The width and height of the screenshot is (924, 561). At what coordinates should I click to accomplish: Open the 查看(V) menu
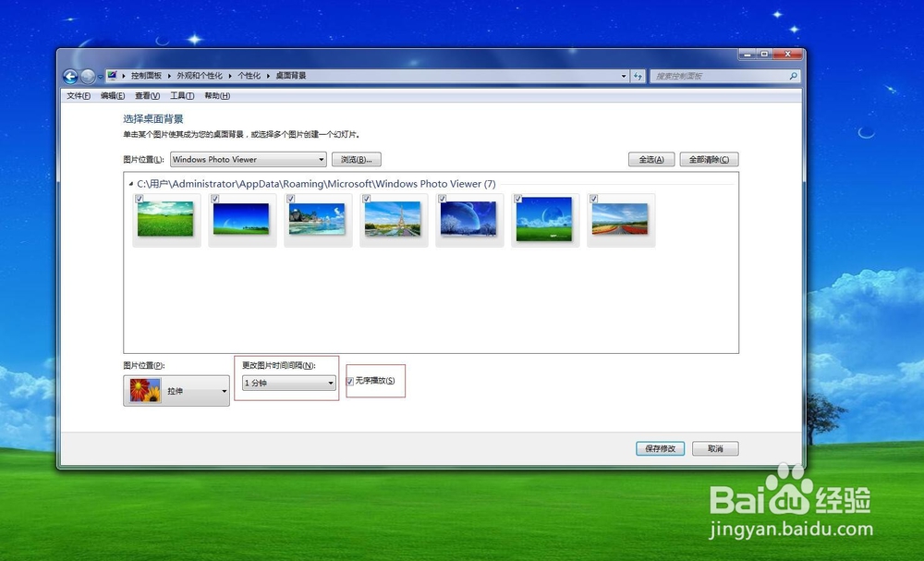pos(147,95)
